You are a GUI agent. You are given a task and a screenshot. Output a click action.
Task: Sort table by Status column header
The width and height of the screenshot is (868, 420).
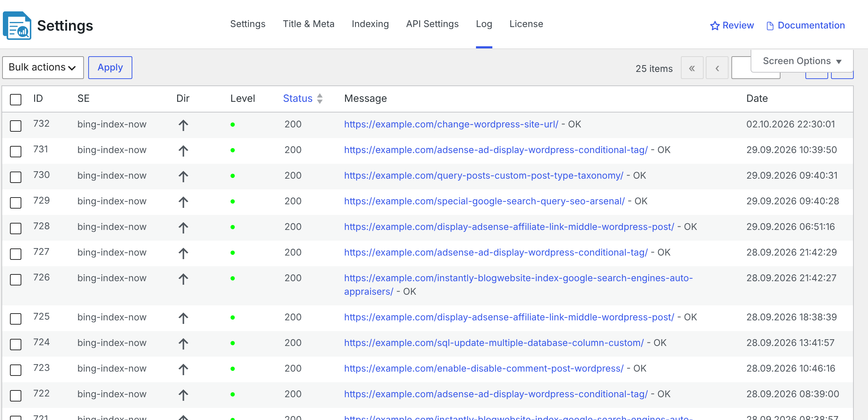tap(298, 99)
